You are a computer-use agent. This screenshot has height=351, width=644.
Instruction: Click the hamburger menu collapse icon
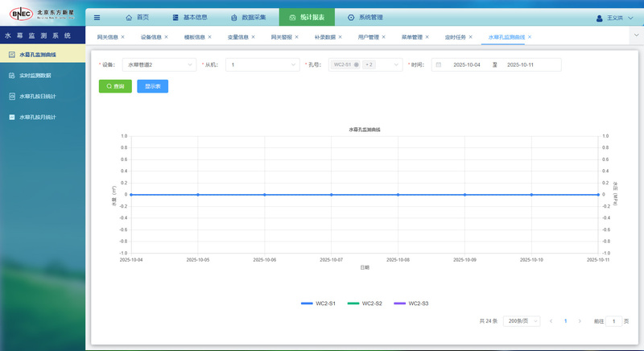pos(97,17)
